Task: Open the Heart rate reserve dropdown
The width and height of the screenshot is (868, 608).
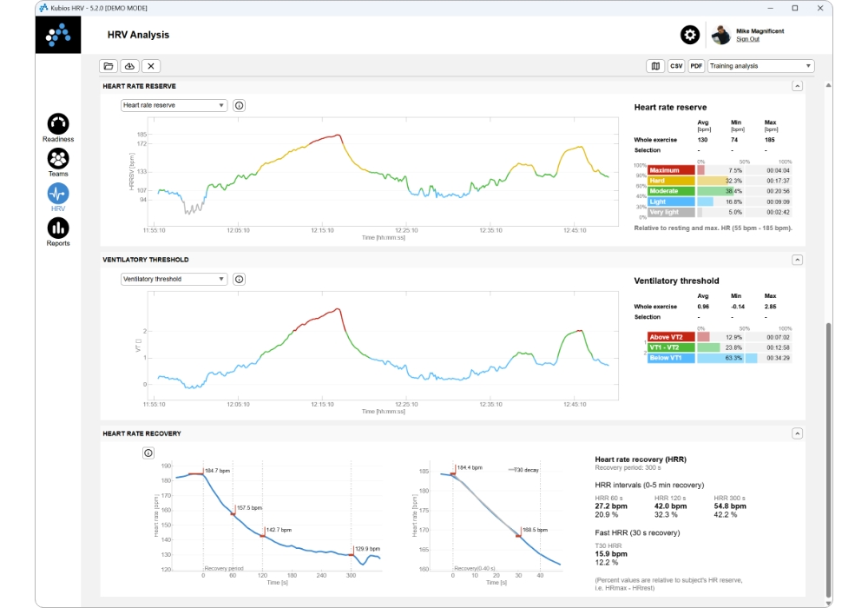Action: [174, 105]
